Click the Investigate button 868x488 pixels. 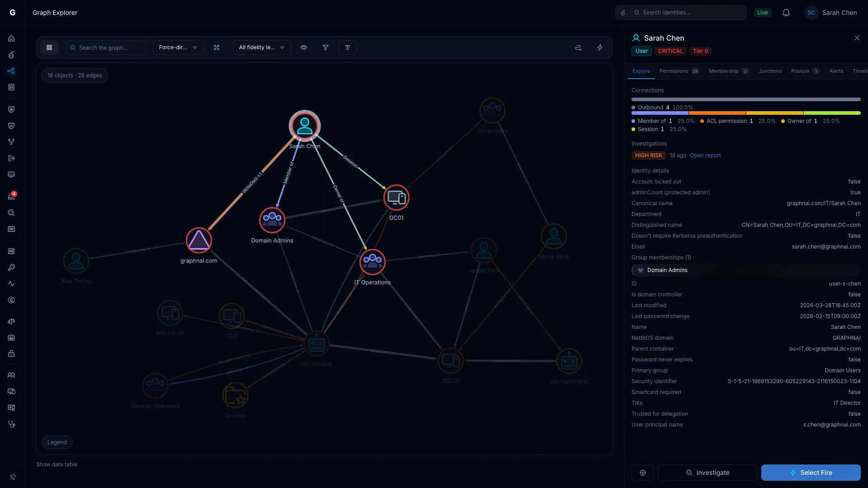(708, 473)
